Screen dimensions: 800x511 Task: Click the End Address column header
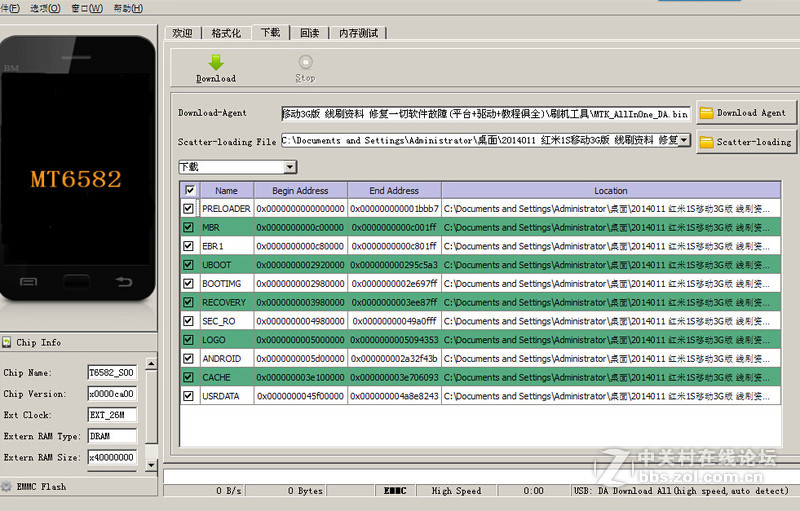tap(394, 190)
